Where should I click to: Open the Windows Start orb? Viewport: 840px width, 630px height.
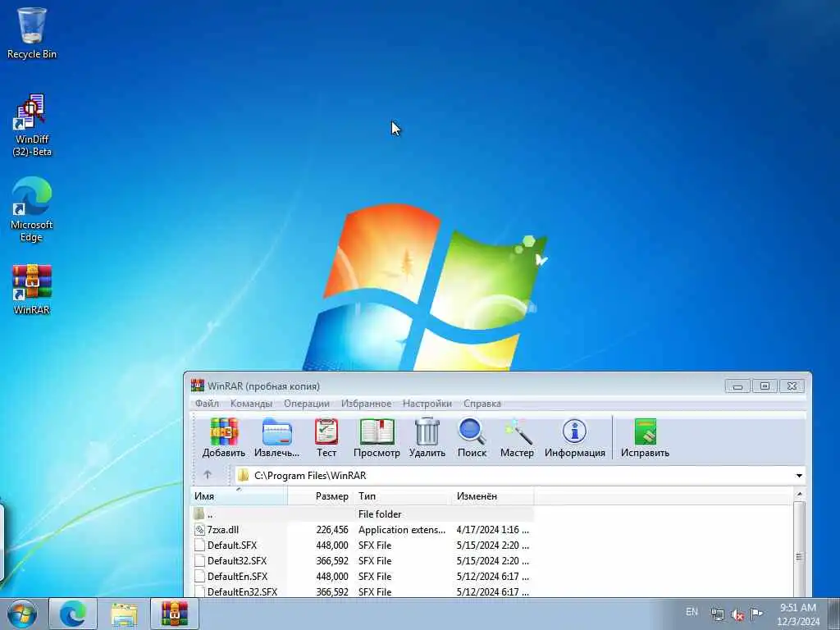point(22,614)
